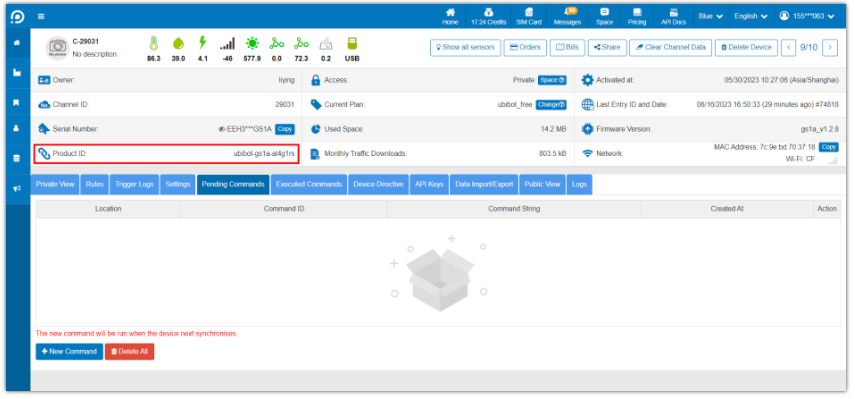Viewport: 855px width, 399px height.
Task: Click the Product ID value ubibot-gs1a-al4g1rs
Action: 264,154
